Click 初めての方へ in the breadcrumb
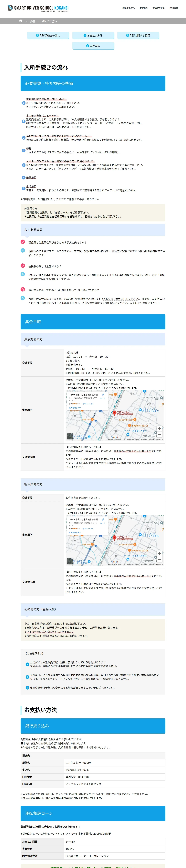This screenshot has width=186, height=868. tap(50, 21)
